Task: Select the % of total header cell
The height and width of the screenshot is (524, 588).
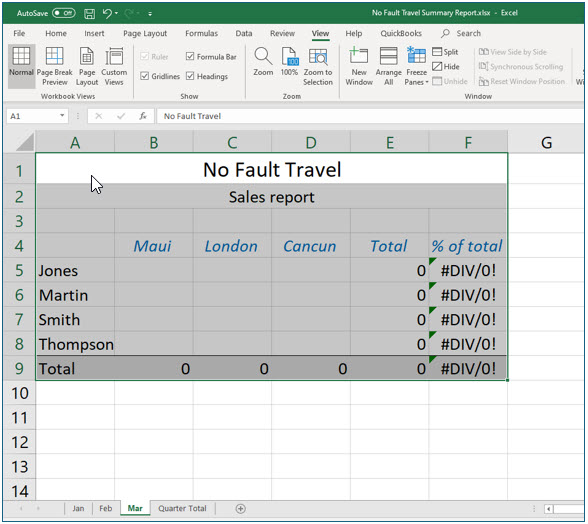Action: tap(468, 246)
